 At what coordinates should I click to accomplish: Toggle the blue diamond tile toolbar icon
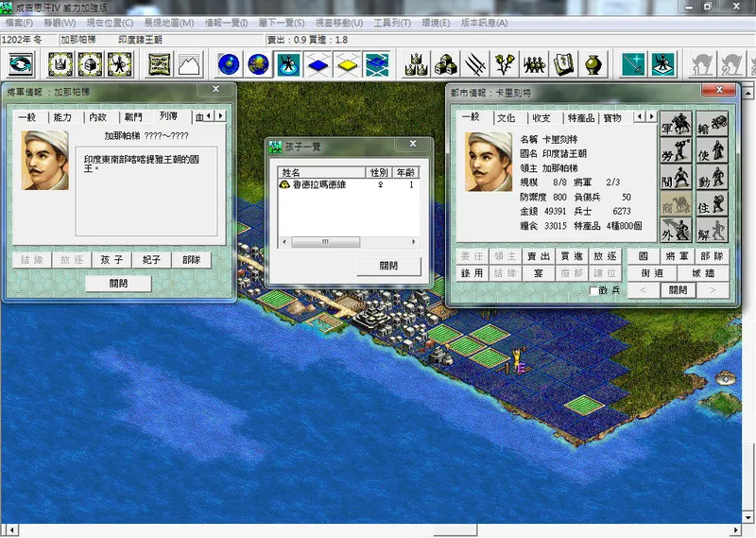318,64
